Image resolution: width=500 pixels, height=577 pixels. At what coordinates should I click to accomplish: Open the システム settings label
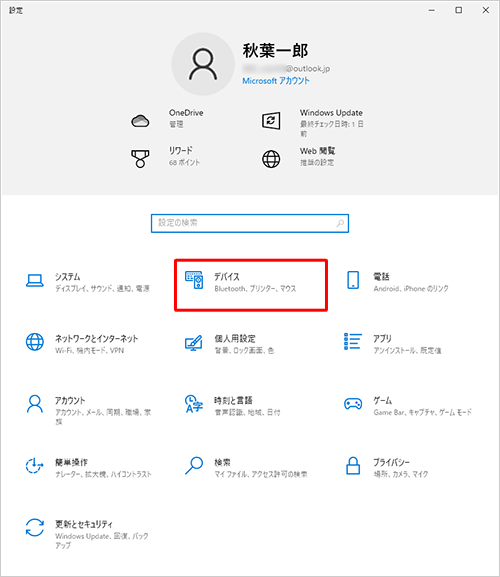[x=68, y=277]
